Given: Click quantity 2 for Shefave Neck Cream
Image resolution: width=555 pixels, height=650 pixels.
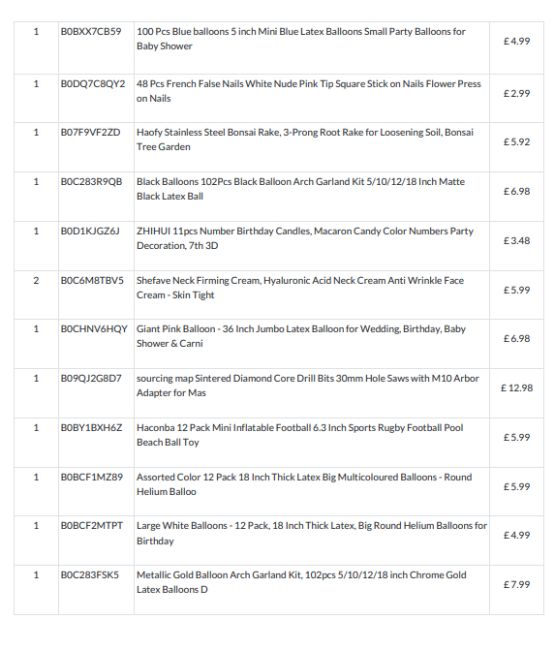Looking at the screenshot, I should click(36, 281).
